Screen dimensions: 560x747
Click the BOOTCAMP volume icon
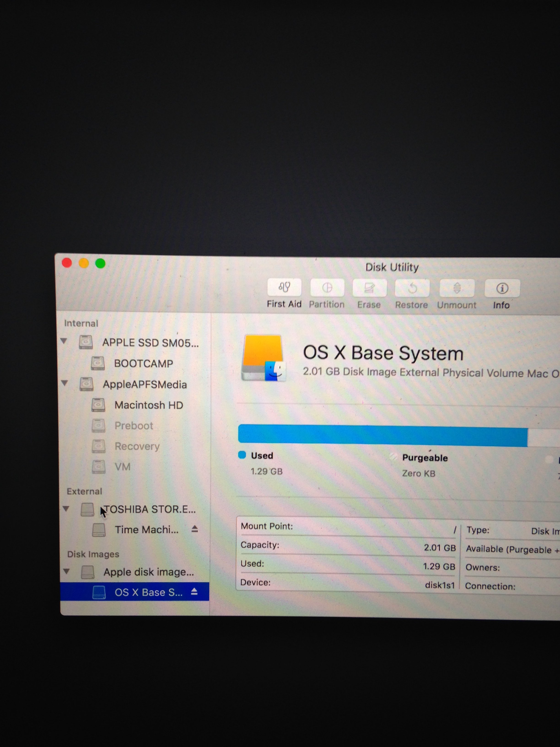[97, 363]
